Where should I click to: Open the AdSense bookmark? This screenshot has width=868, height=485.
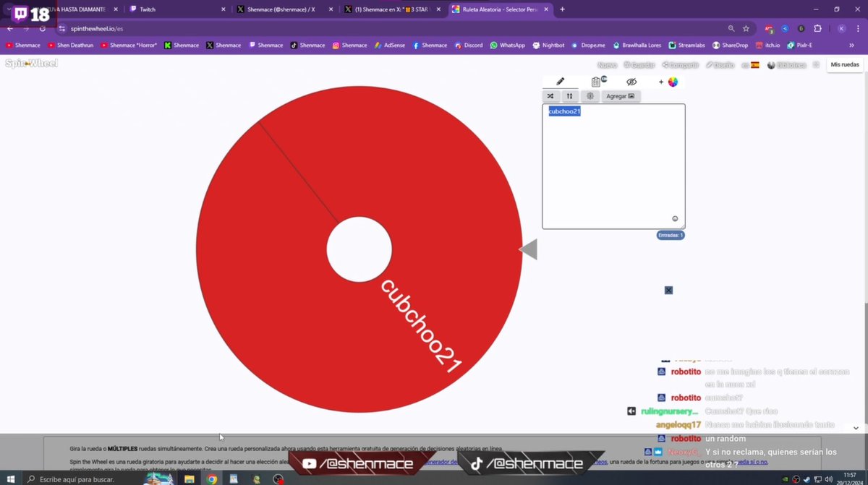click(x=389, y=45)
